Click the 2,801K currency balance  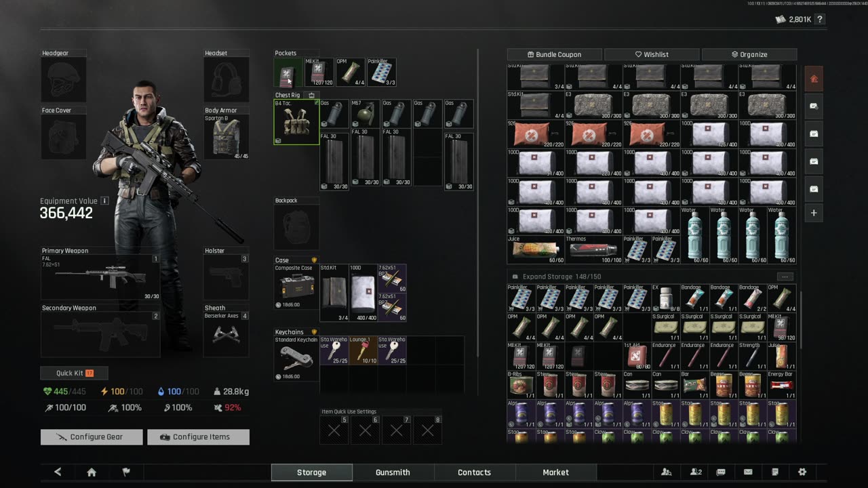[793, 20]
